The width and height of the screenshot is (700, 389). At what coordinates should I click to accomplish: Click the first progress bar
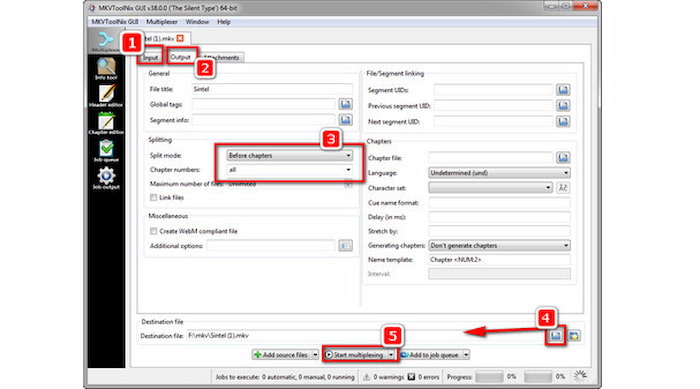coord(489,377)
